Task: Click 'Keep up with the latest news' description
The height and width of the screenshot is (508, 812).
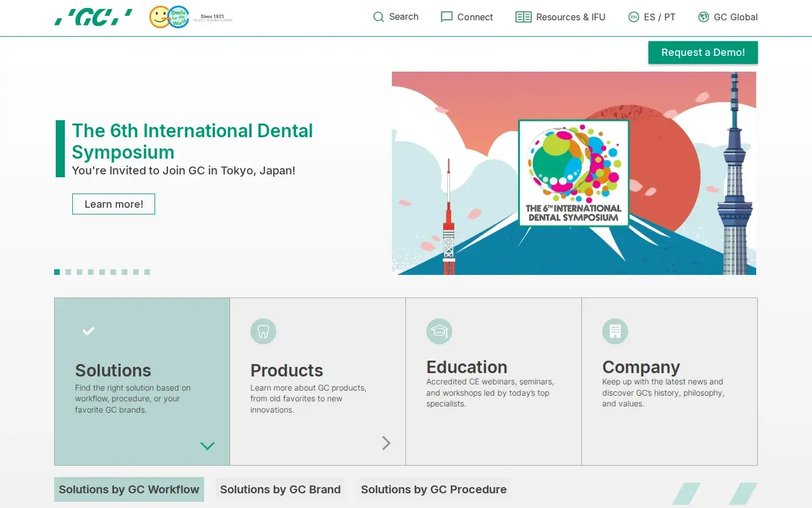Action: click(x=663, y=393)
